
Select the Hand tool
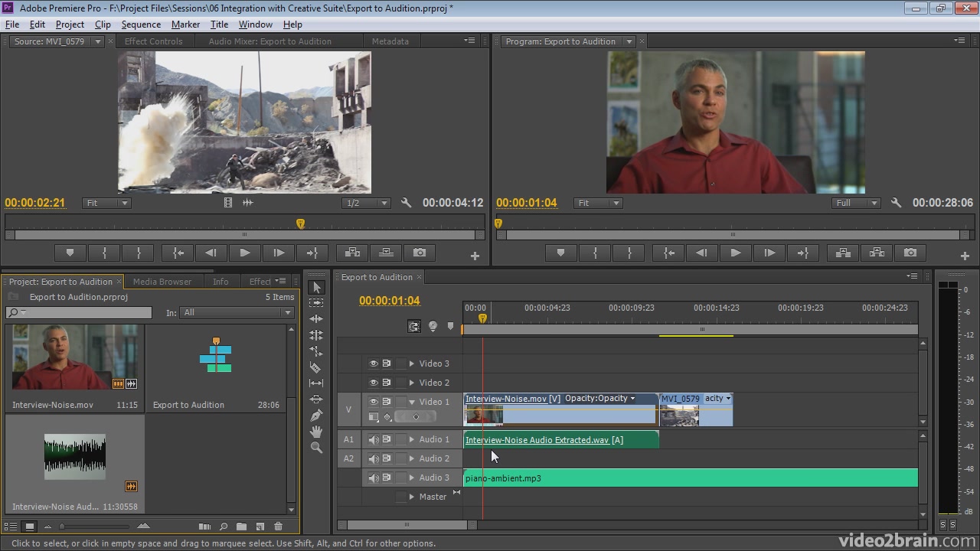coord(316,432)
